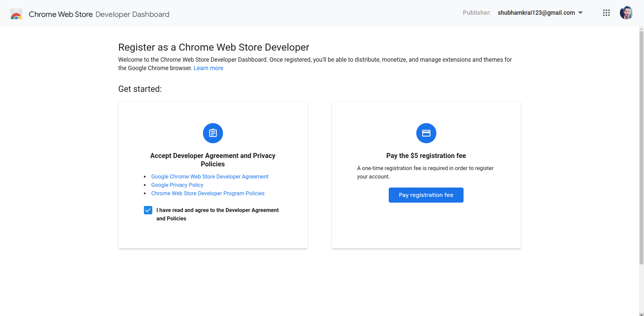Open Google Chrome Web Store Developer Agreement link

[x=210, y=176]
